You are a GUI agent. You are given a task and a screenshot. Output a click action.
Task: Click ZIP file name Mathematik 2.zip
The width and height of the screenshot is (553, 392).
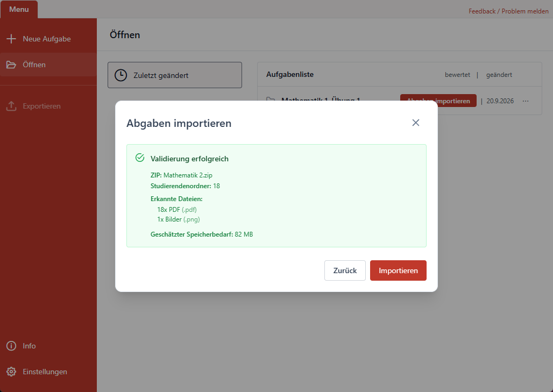coord(188,175)
